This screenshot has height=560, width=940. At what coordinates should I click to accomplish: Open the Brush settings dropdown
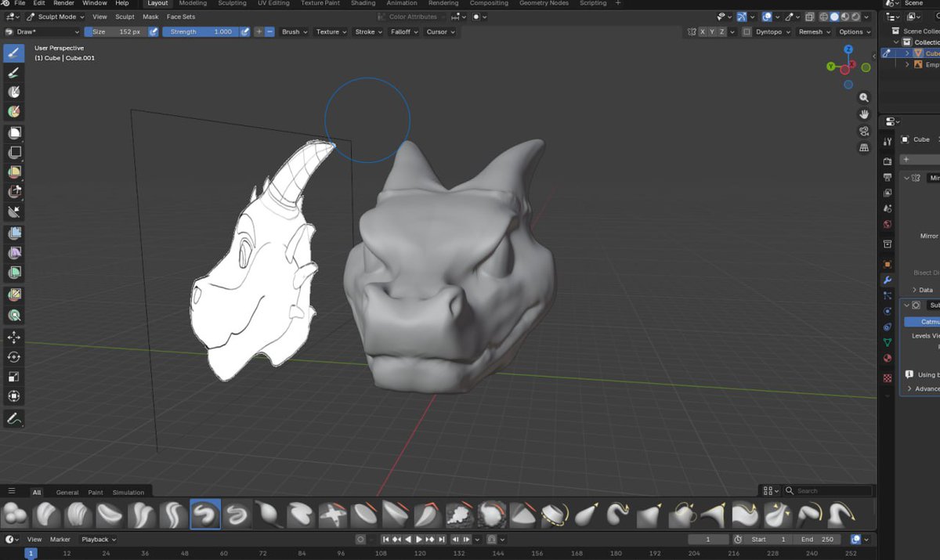pos(293,32)
